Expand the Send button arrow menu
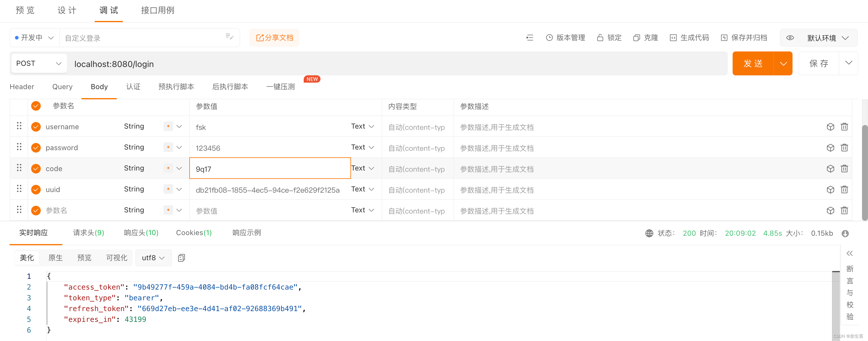 coord(783,63)
